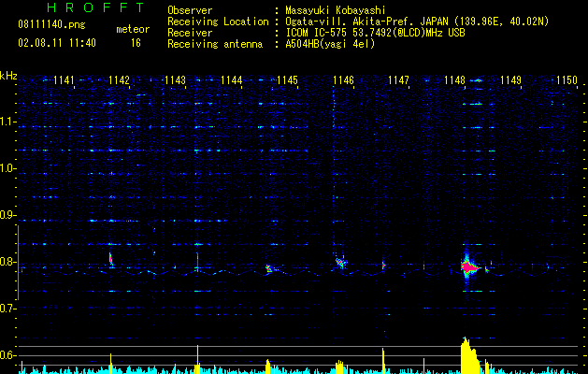Click the small echo below the 1147 marker
The width and height of the screenshot is (588, 374).
coord(383,265)
